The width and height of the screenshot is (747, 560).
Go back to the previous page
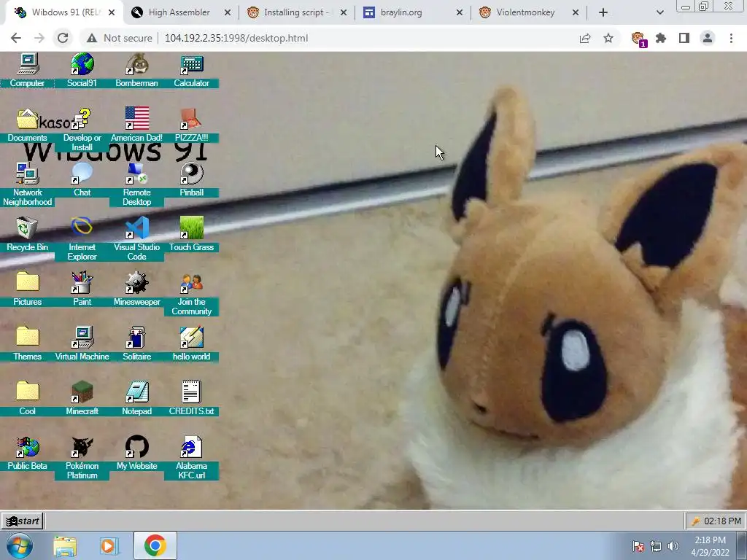(16, 38)
